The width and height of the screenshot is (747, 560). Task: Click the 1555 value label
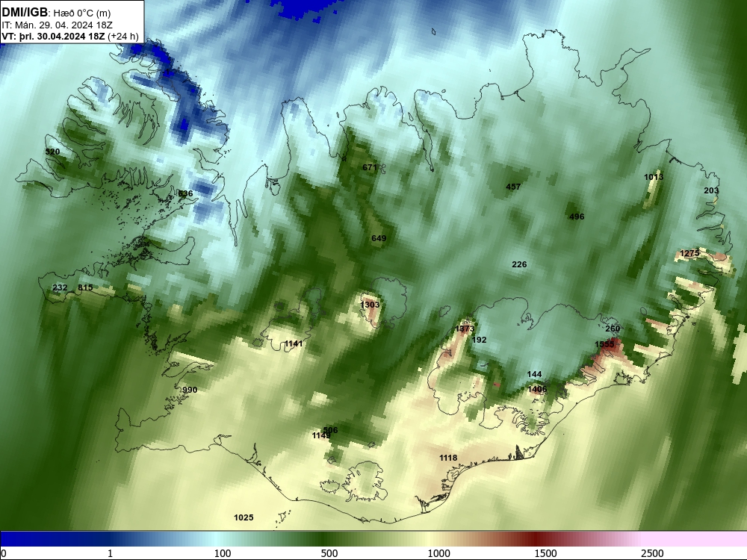tap(604, 344)
